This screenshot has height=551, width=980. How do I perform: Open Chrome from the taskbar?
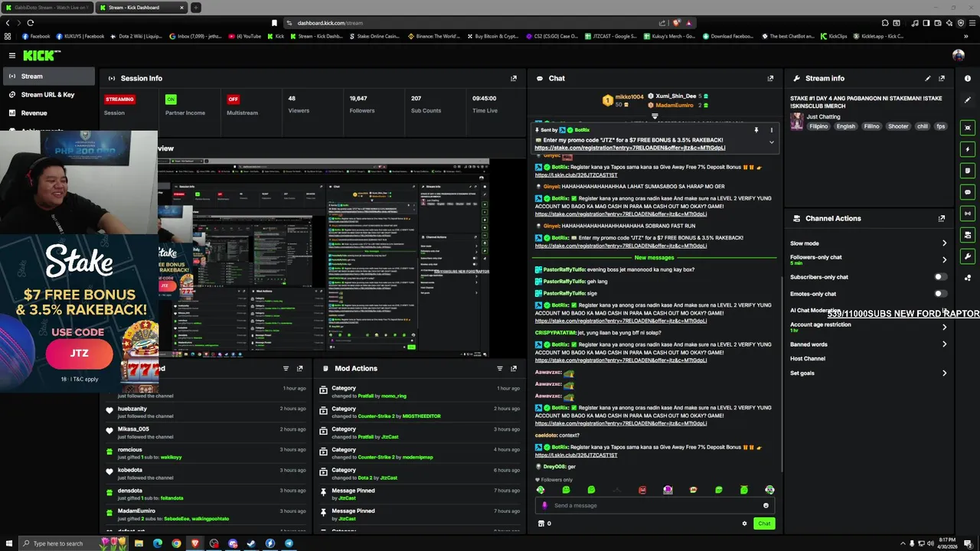(176, 543)
